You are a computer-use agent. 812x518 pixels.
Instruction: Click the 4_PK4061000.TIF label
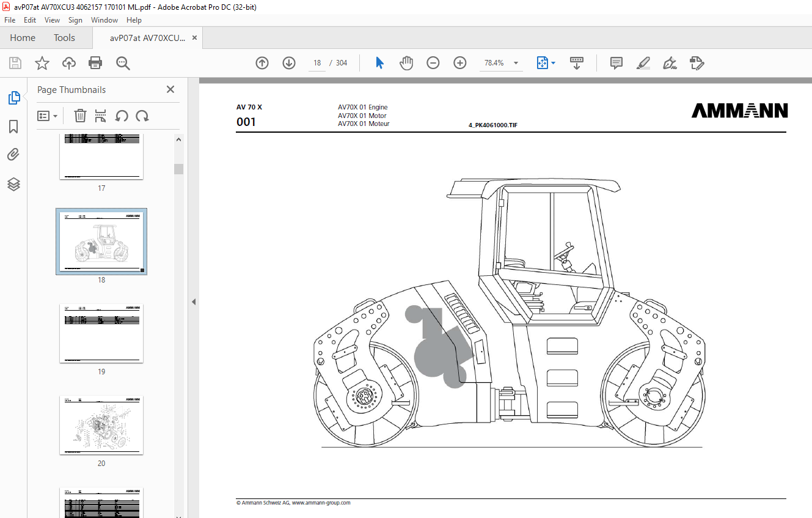coord(493,125)
